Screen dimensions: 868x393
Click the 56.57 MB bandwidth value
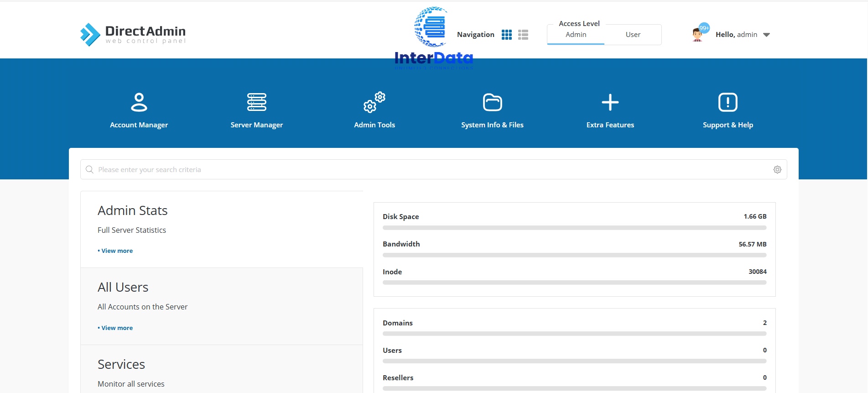[753, 244]
